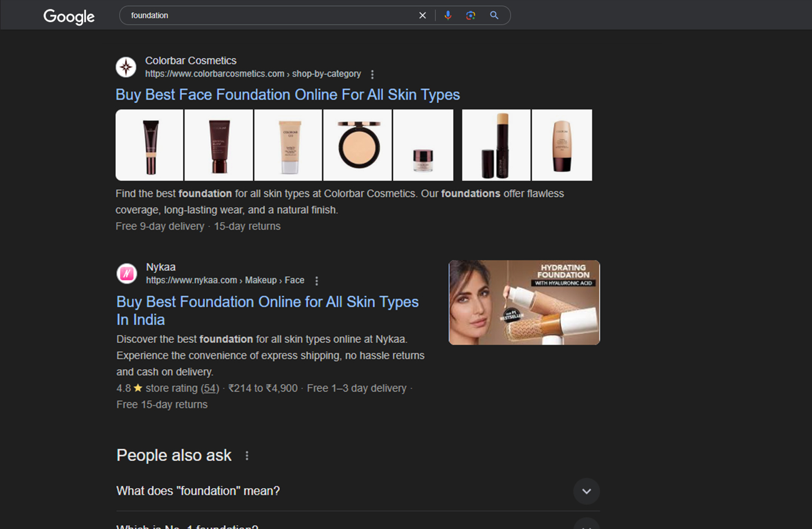Viewport: 812px width, 529px height.
Task: Click the '₹214 to ₹4,900' price range
Action: tap(263, 388)
